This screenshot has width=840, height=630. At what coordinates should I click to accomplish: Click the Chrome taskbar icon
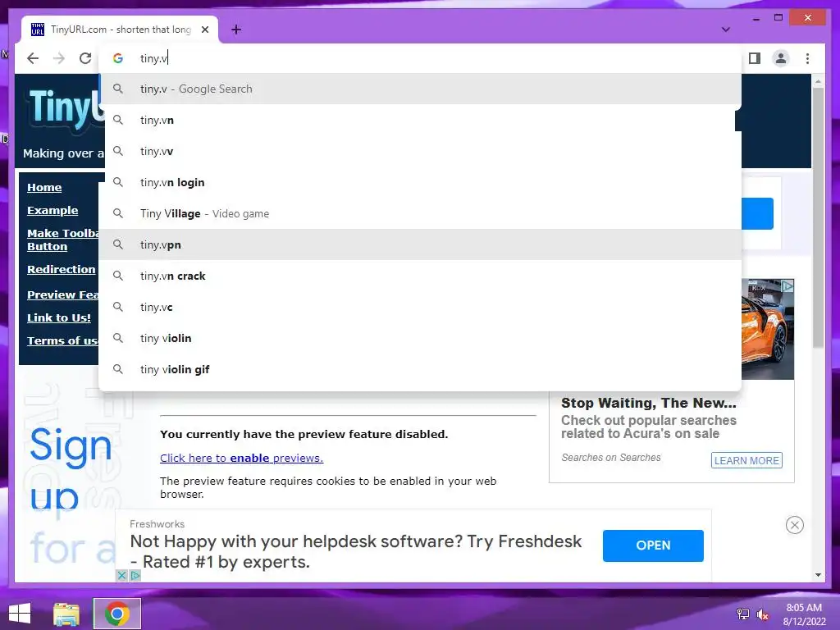(x=116, y=614)
